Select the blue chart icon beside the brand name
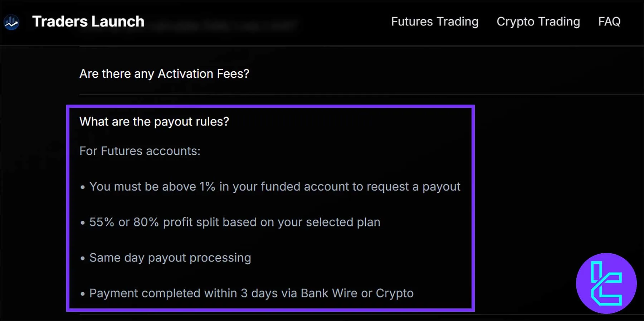 [x=11, y=21]
